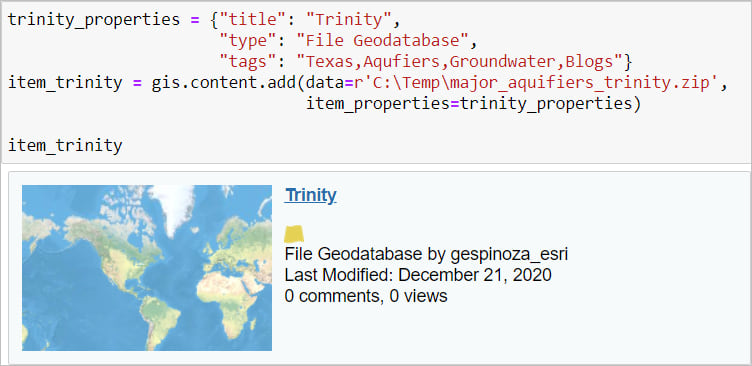Click the 0 comments, 0 views text
Viewport: 752px width, 366px height.
[x=366, y=296]
